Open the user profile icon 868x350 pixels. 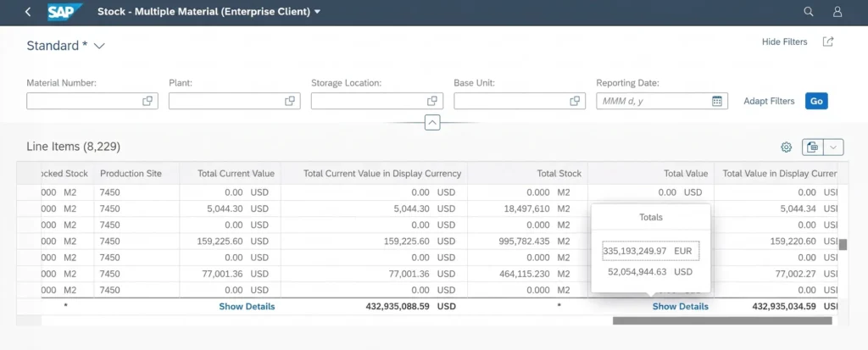click(837, 12)
